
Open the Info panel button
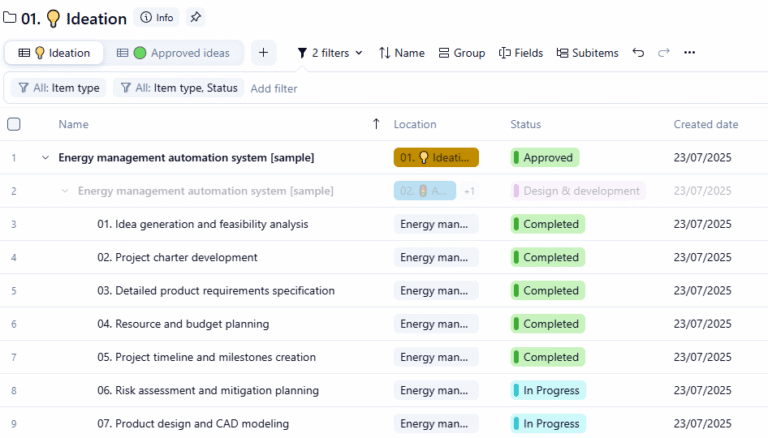[156, 18]
